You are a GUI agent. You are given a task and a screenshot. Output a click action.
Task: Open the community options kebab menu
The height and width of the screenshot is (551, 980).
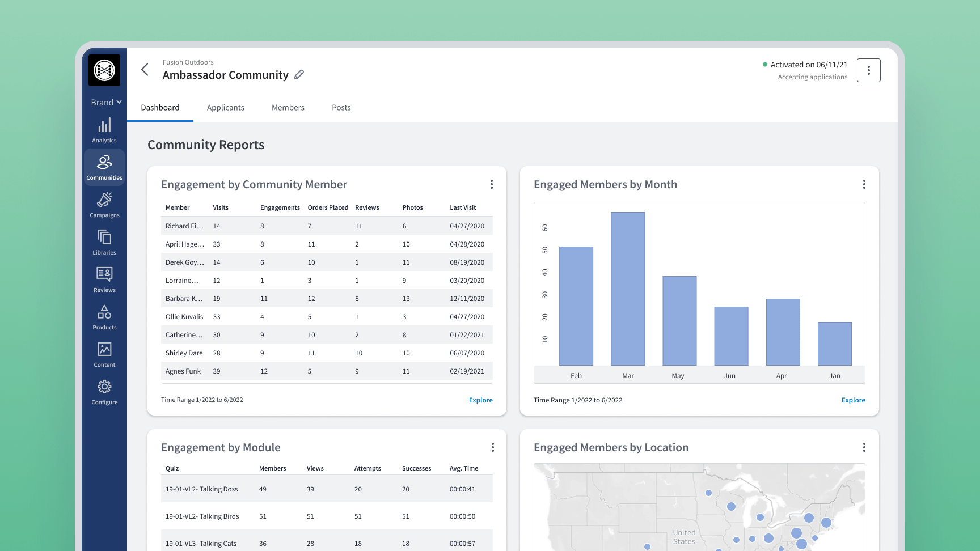tap(868, 70)
